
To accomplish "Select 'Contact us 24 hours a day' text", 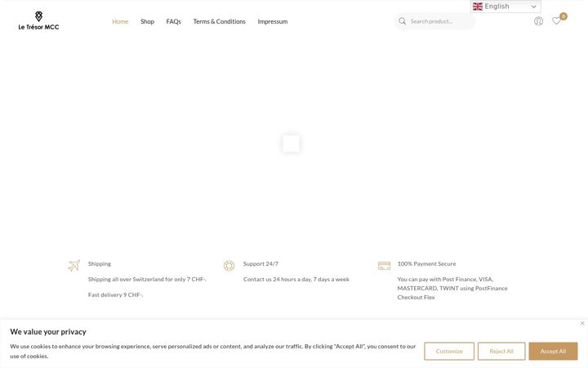I will pos(277,280).
